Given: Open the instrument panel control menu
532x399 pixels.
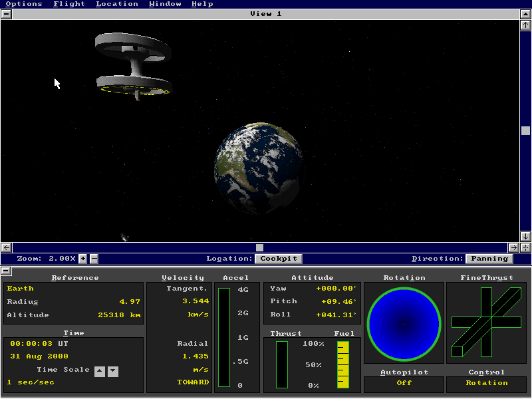Looking at the screenshot, I should point(7,271).
